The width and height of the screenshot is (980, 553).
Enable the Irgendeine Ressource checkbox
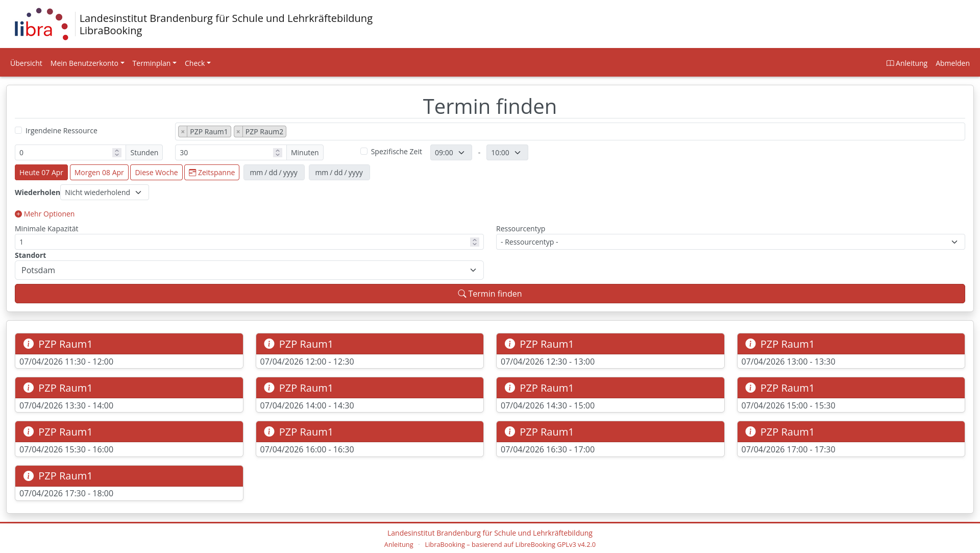coord(18,130)
